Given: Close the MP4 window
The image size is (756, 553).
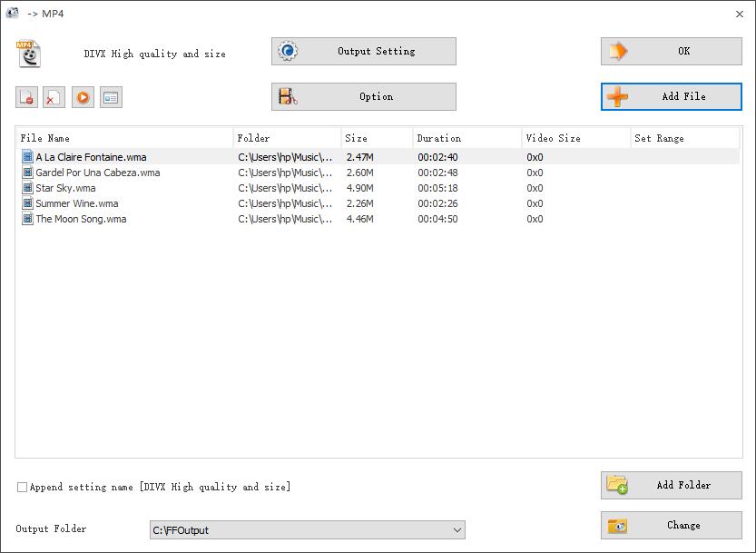Looking at the screenshot, I should pos(739,14).
